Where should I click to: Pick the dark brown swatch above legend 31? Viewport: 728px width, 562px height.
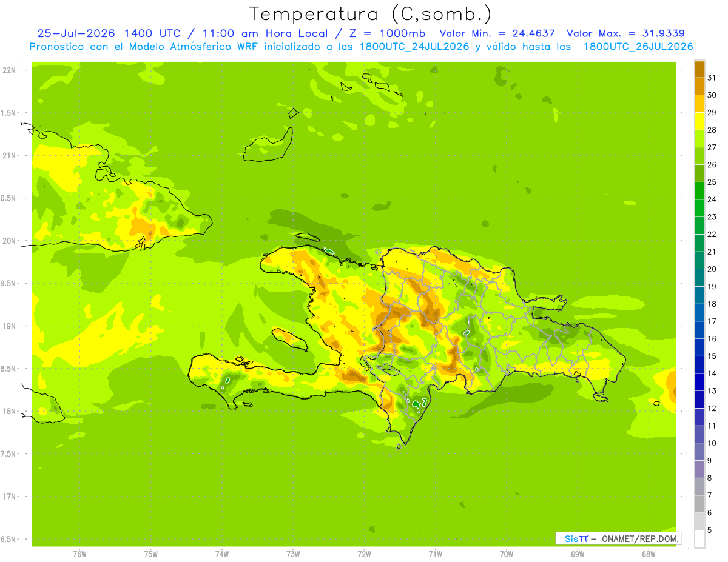pyautogui.click(x=699, y=69)
